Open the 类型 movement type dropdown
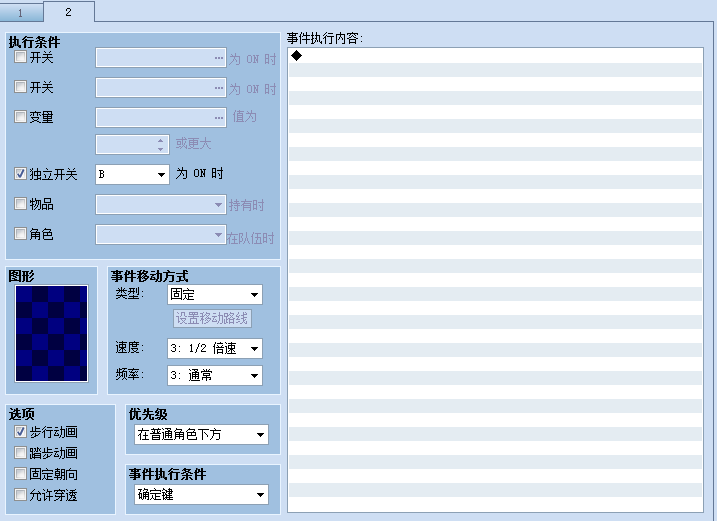The width and height of the screenshot is (717, 521). point(214,295)
